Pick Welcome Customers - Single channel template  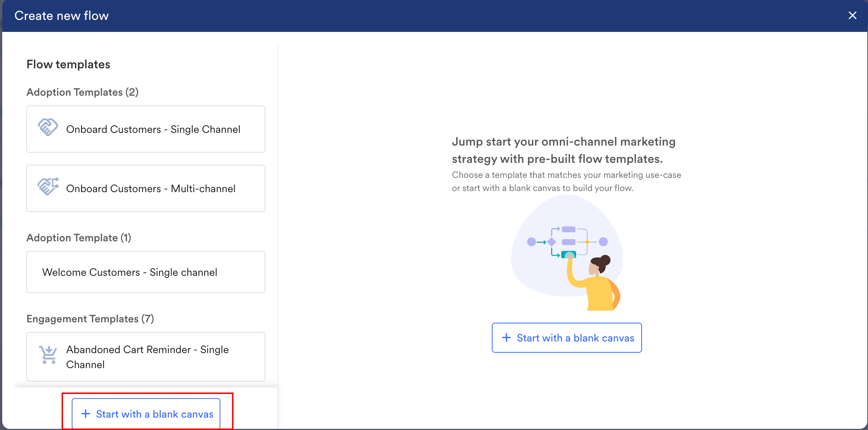(130, 272)
